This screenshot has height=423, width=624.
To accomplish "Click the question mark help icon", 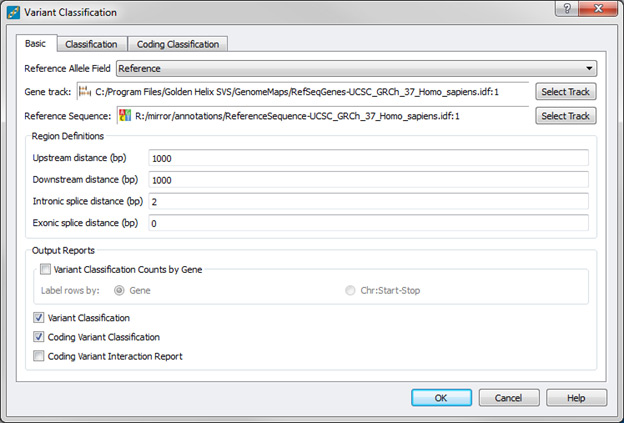I will pos(566,12).
